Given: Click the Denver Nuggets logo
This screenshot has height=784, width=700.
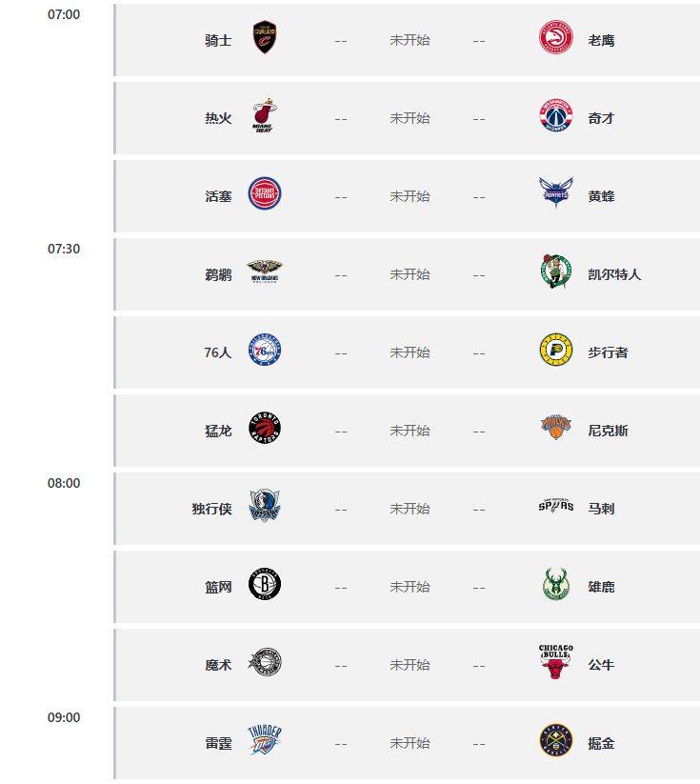Looking at the screenshot, I should coord(556,742).
